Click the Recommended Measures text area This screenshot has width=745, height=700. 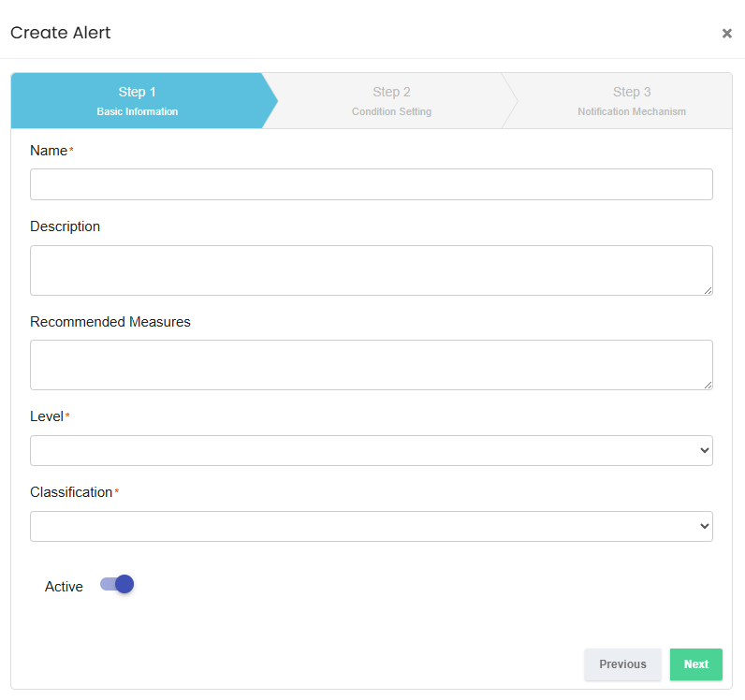[371, 365]
